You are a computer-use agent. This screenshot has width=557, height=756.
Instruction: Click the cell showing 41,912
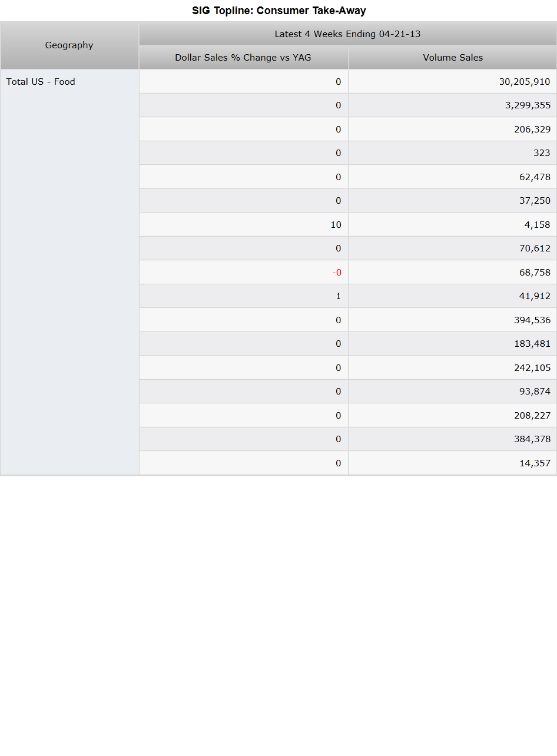pyautogui.click(x=453, y=296)
